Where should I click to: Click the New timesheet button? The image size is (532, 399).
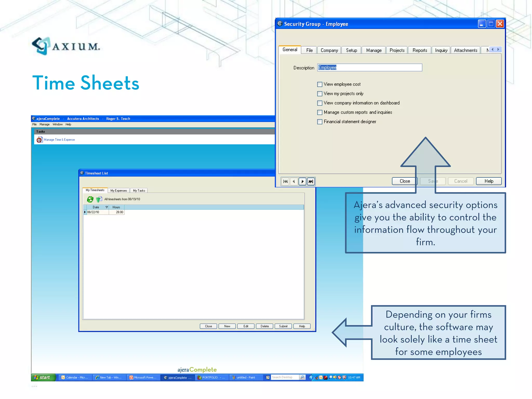click(227, 326)
